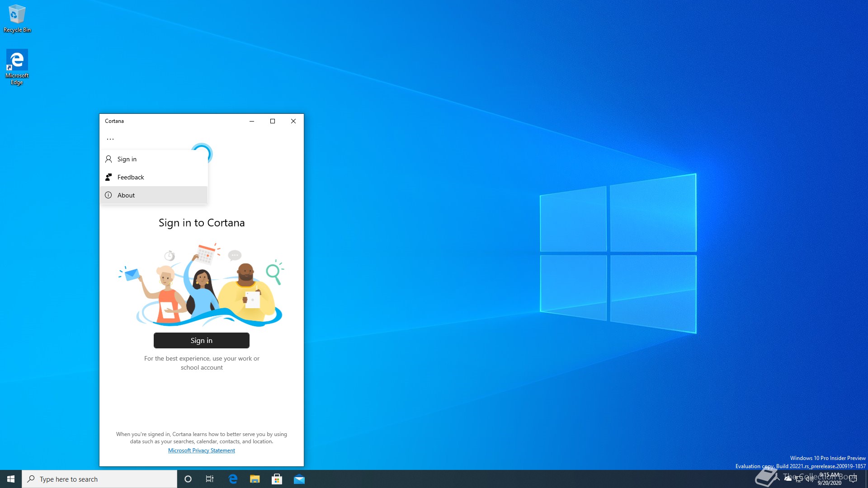
Task: Click the Cortana three-dot menu button
Action: point(110,139)
